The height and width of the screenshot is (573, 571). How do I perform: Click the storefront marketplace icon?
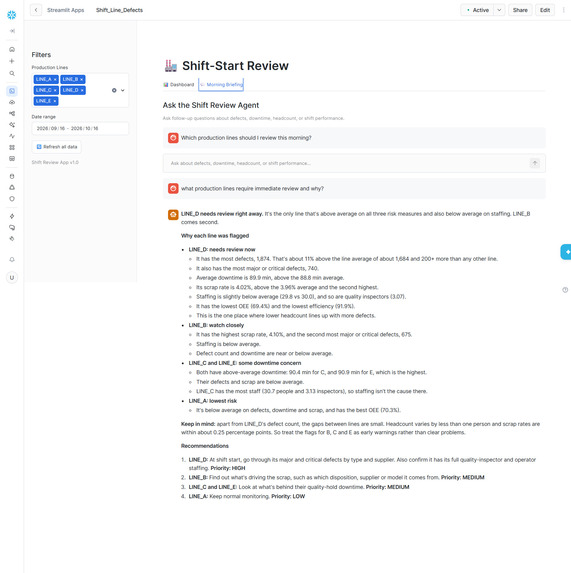tap(12, 159)
